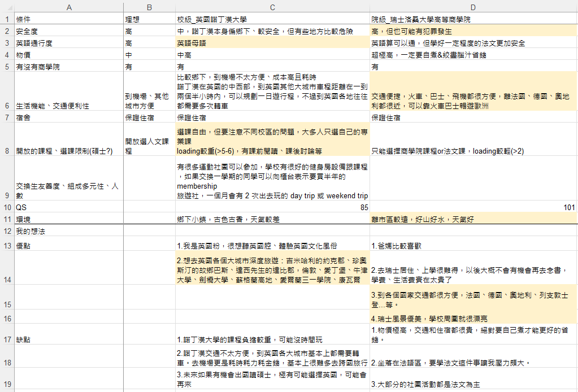This screenshot has width=578, height=392.
Task: Click the cell starting with 1.我是英國粉
Action: [272, 243]
